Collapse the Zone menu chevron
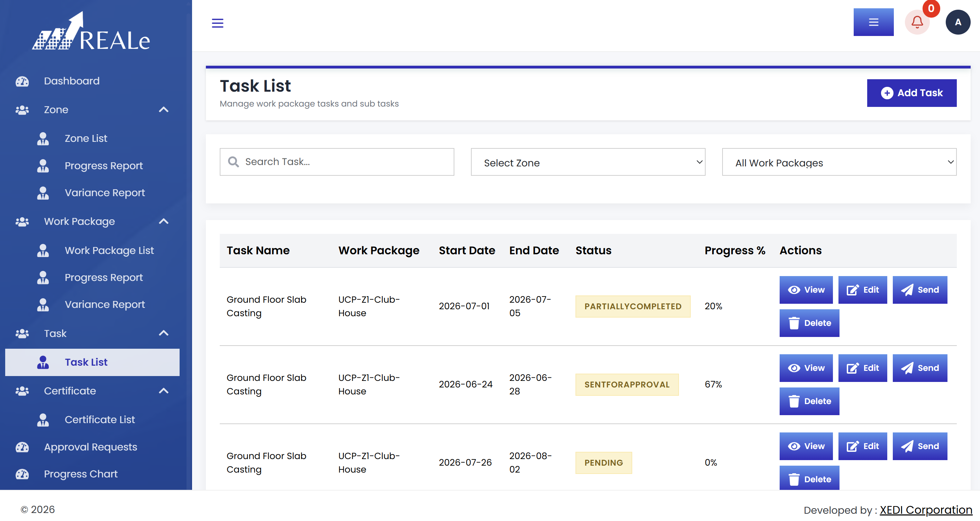Image resolution: width=980 pixels, height=521 pixels. [164, 110]
